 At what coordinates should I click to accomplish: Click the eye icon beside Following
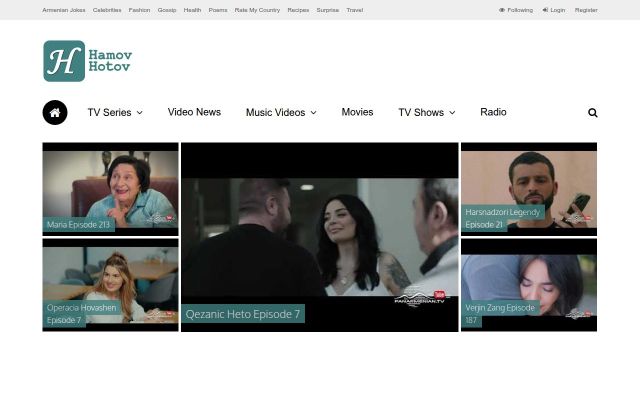click(502, 10)
